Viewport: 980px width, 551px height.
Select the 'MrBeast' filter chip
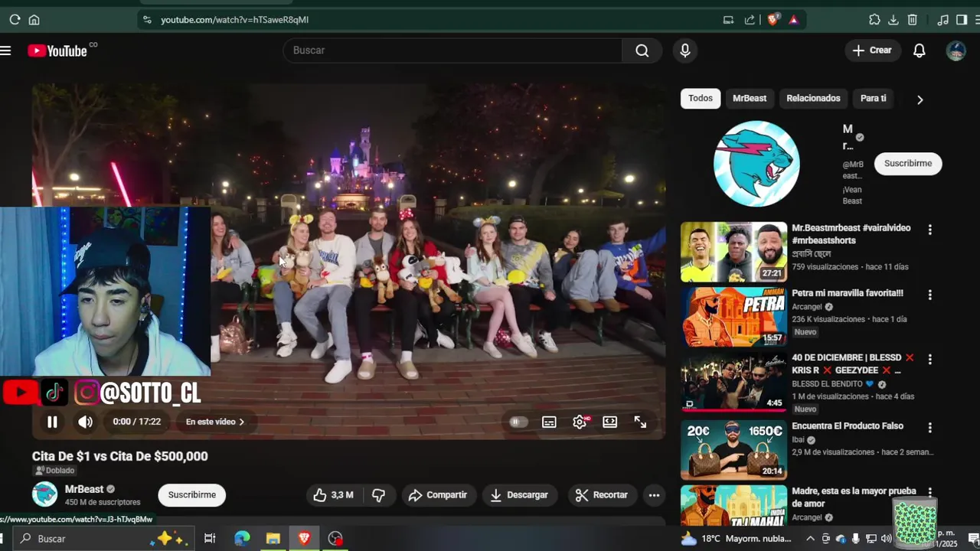750,98
